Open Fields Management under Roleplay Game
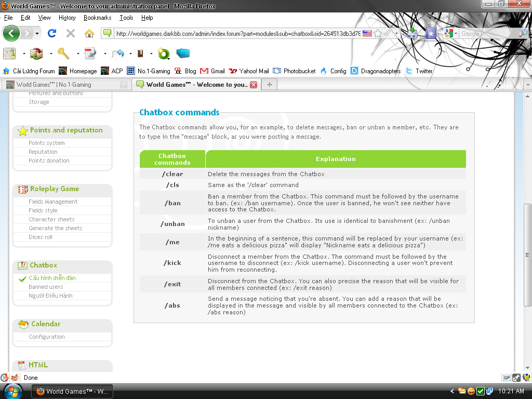 (53, 202)
